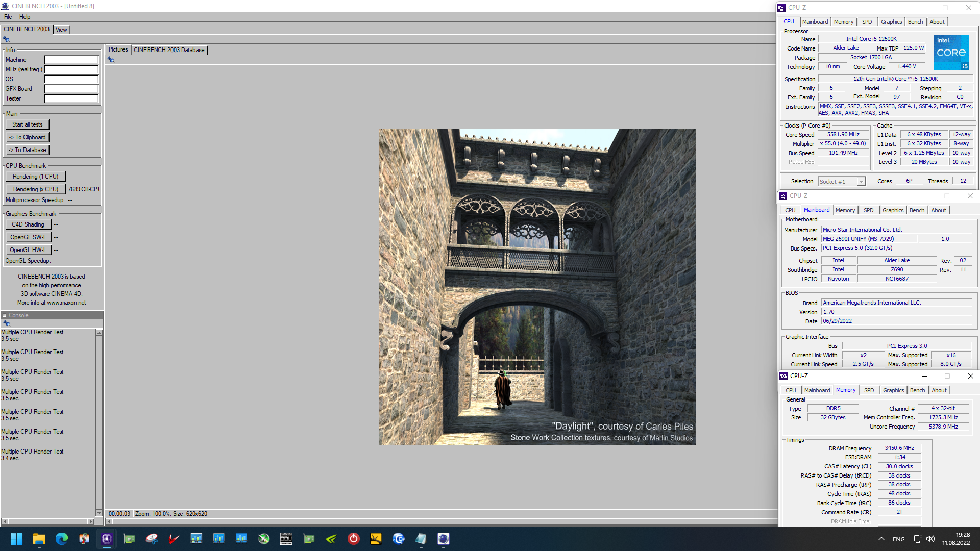The height and width of the screenshot is (551, 980).
Task: Run the C4D Shading benchmark
Action: [x=28, y=224]
